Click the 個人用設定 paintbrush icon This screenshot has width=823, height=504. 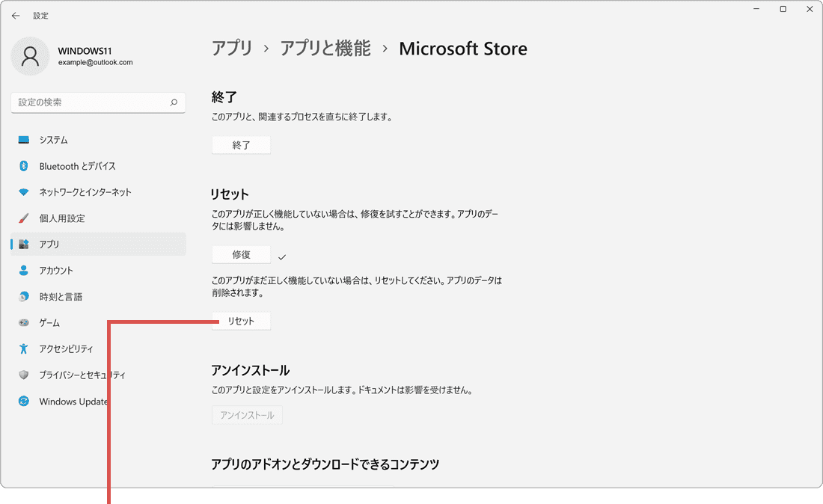(x=24, y=218)
